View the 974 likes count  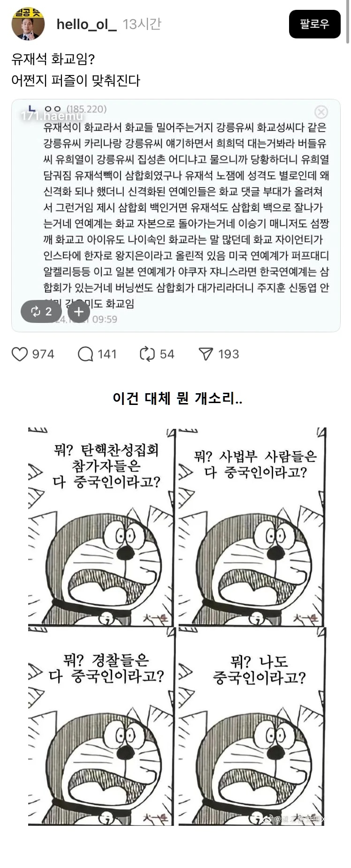point(43,354)
